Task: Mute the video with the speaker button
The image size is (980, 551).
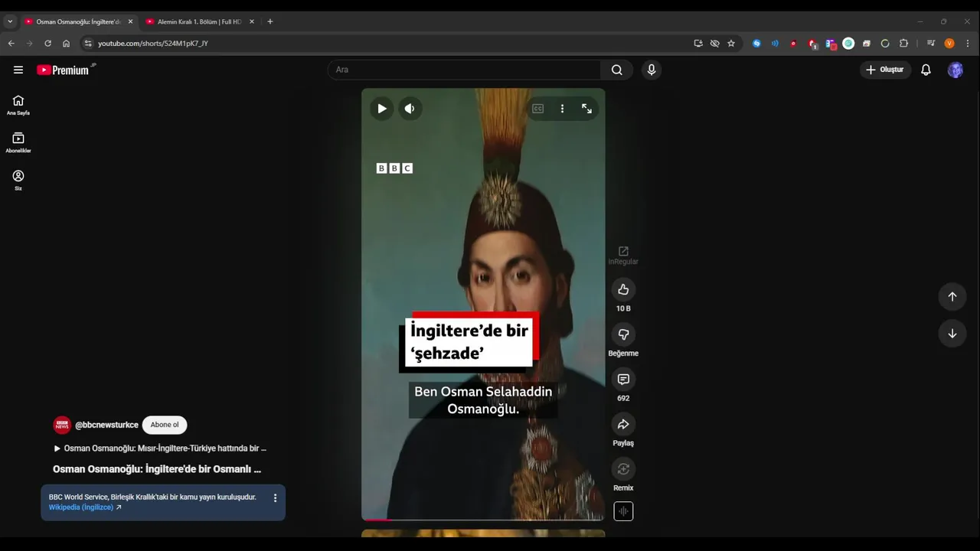Action: [410, 109]
